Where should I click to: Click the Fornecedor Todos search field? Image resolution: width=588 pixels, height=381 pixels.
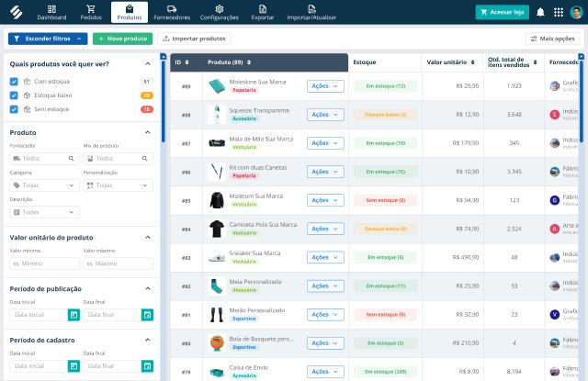[44, 159]
